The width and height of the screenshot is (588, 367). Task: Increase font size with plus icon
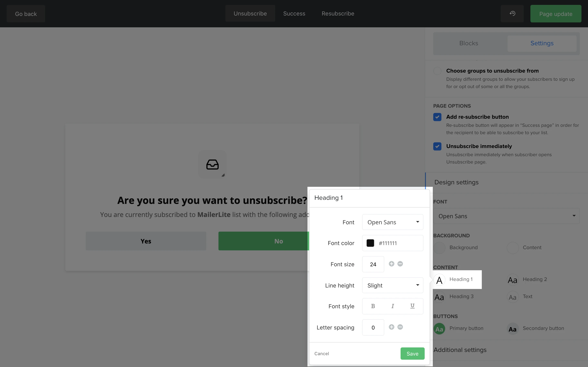coord(391,264)
